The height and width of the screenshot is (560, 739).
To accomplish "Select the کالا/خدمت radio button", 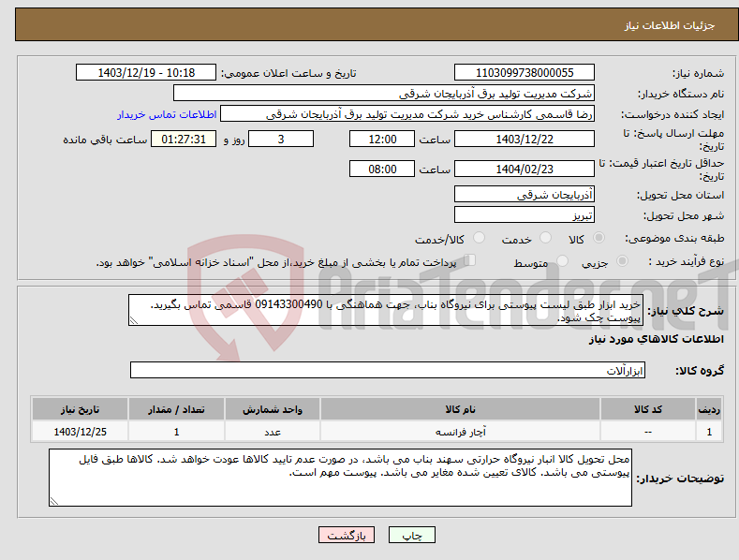I will [x=479, y=238].
